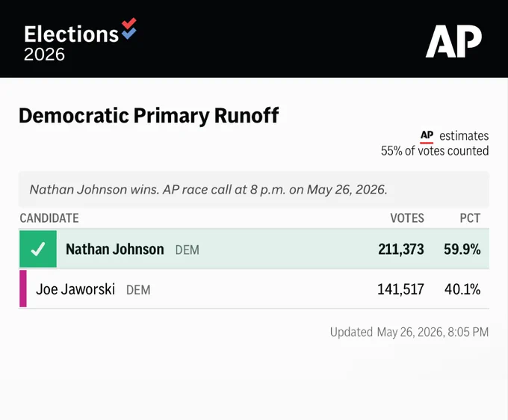Click the Updated May 26, 2026 timestamp
This screenshot has width=508, height=420.
[409, 332]
